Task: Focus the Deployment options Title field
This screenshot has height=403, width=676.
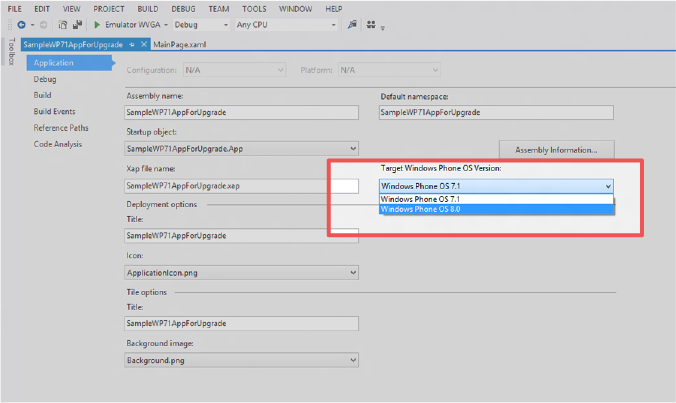Action: click(241, 236)
